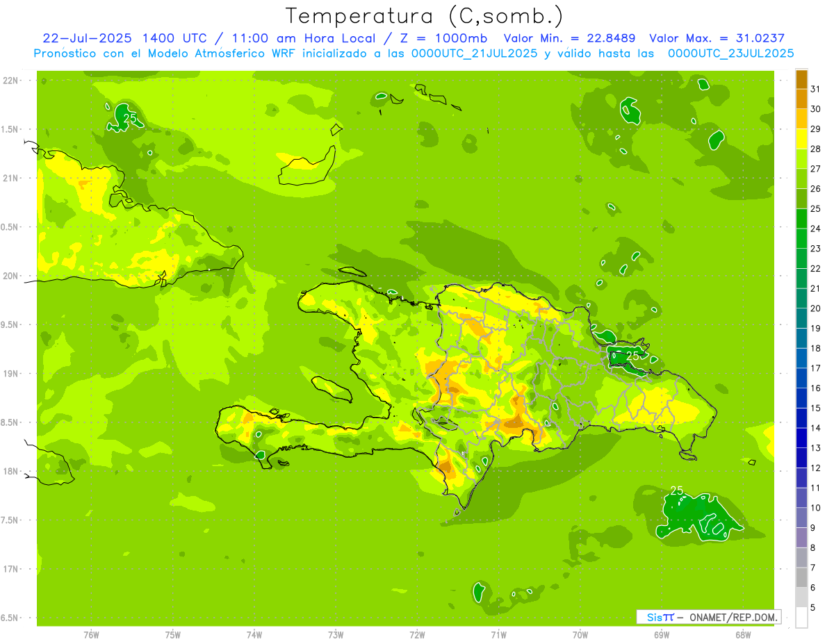The height and width of the screenshot is (644, 834).
Task: Click the "Valor Max. = 31.0237" value
Action: [717, 38]
